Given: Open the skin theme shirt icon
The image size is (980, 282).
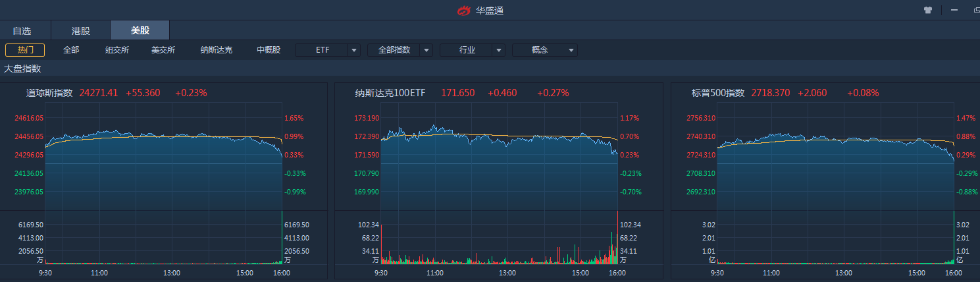Looking at the screenshot, I should 928,10.
